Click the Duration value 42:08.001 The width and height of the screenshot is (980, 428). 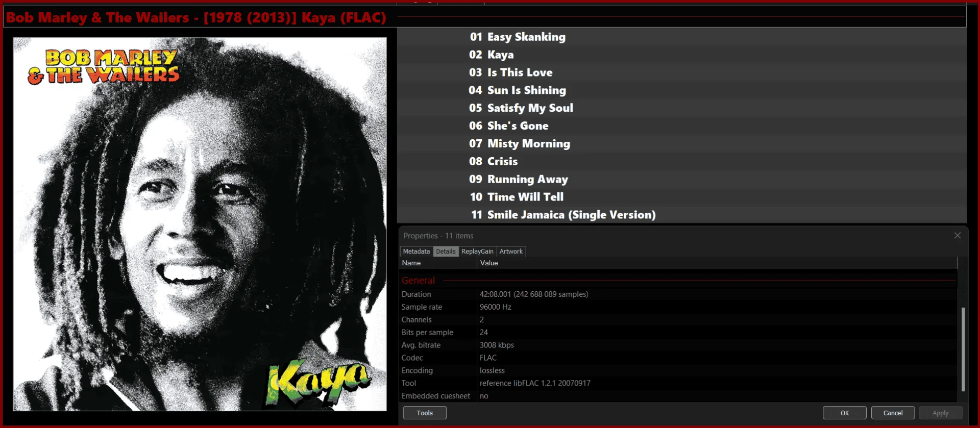534,294
